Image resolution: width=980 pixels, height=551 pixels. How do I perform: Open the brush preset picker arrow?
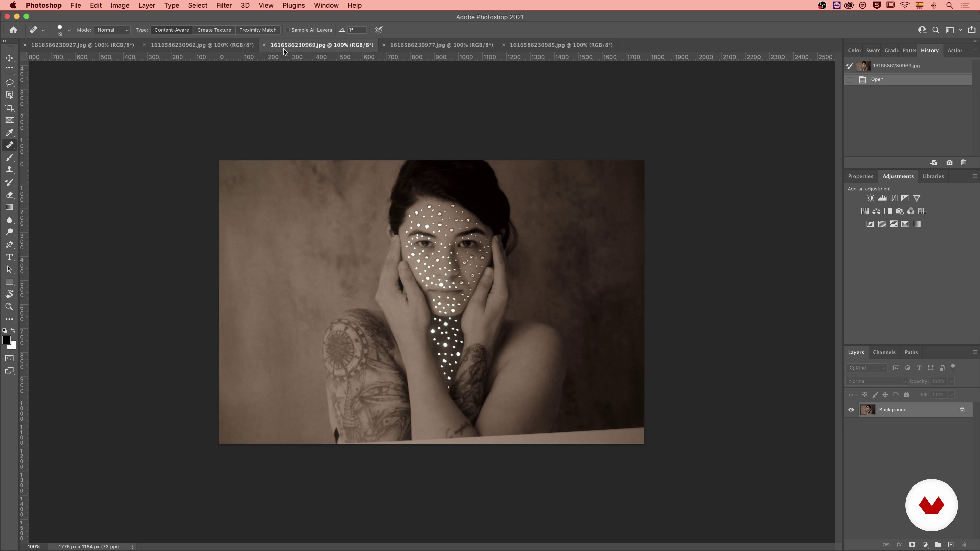coord(69,30)
